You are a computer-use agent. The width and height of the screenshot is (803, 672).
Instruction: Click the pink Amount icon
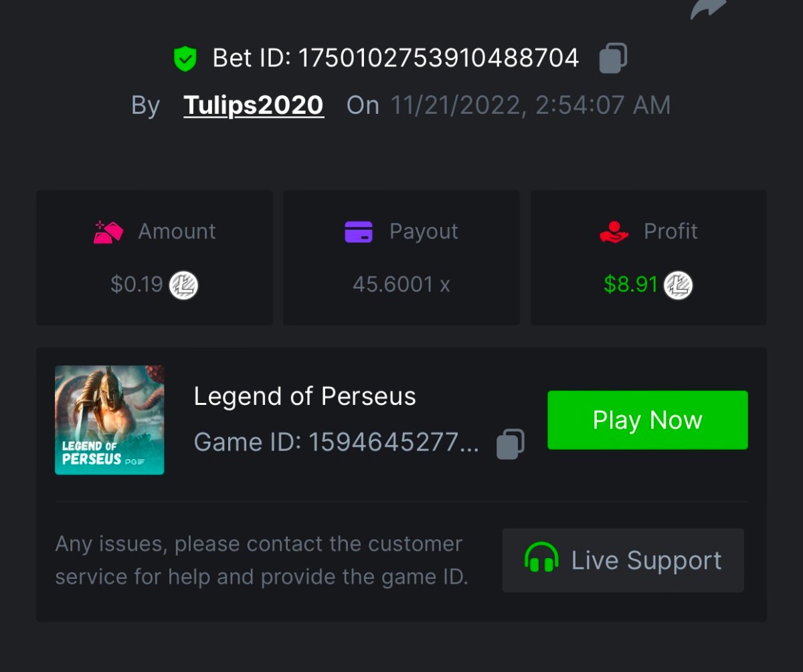(108, 232)
